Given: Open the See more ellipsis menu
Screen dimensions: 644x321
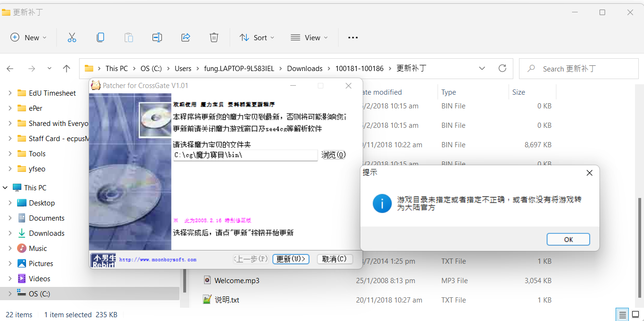Looking at the screenshot, I should coord(353,37).
